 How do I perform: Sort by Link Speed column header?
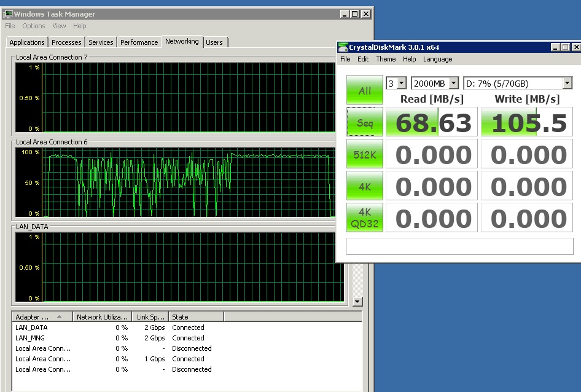[150, 317]
